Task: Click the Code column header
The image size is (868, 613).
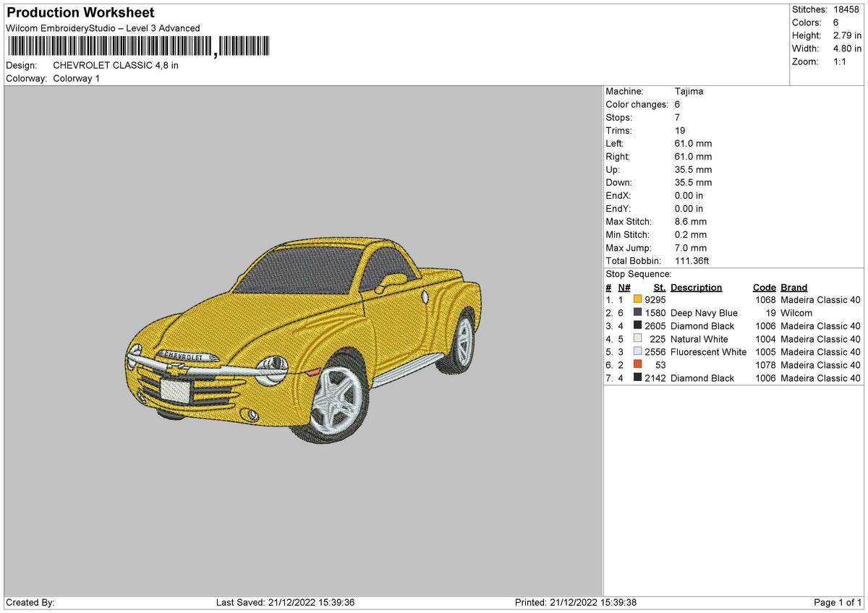Action: [765, 287]
